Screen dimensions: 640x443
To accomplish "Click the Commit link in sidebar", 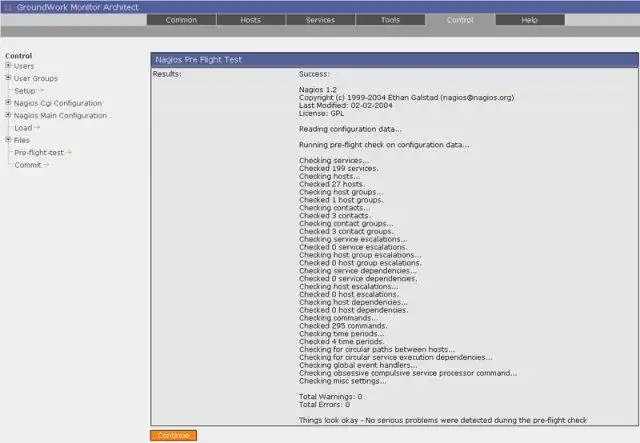I will 28,165.
